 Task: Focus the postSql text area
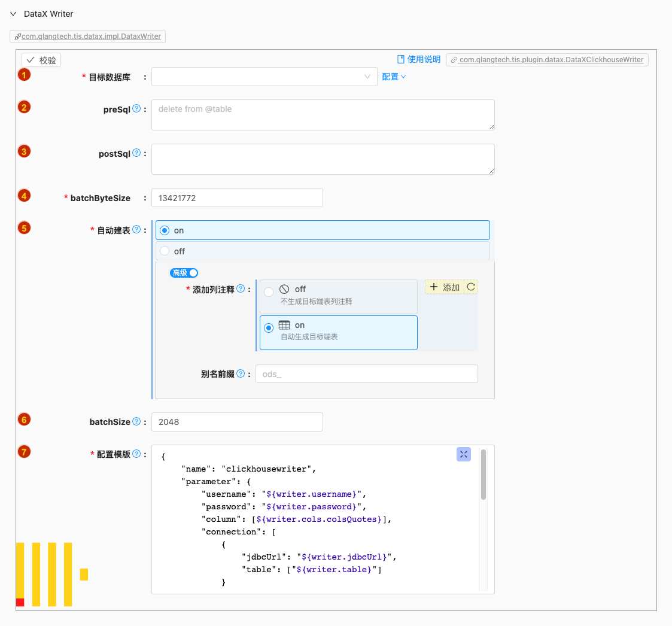point(323,159)
